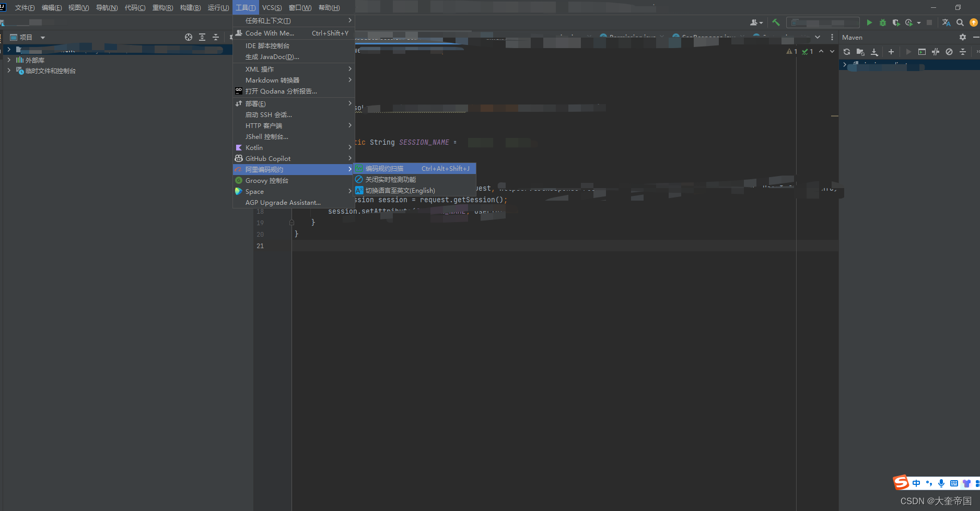Generate sources and update folders Maven icon

(x=860, y=52)
